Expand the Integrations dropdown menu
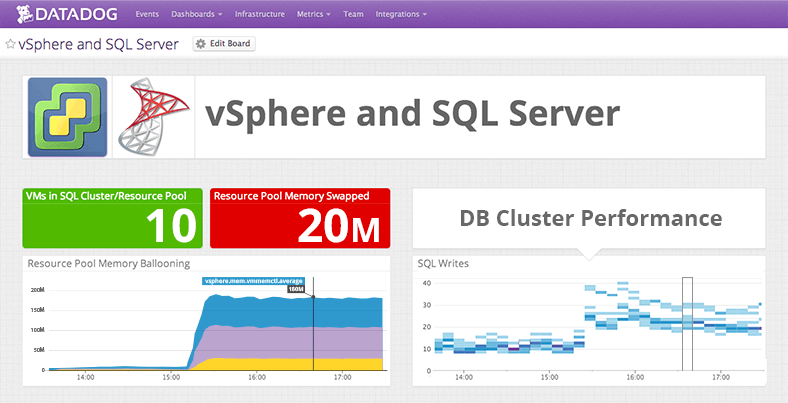Screen dimensions: 788x403 (401, 14)
